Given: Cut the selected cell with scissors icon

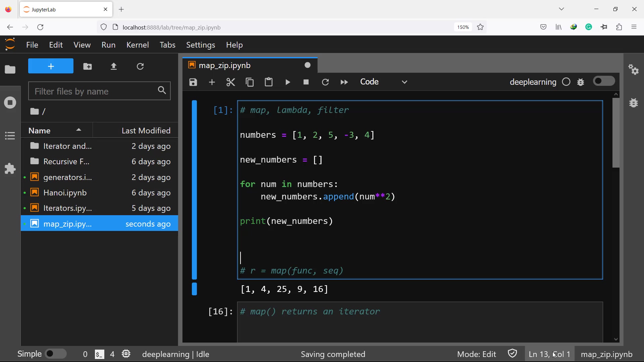Looking at the screenshot, I should point(231,82).
